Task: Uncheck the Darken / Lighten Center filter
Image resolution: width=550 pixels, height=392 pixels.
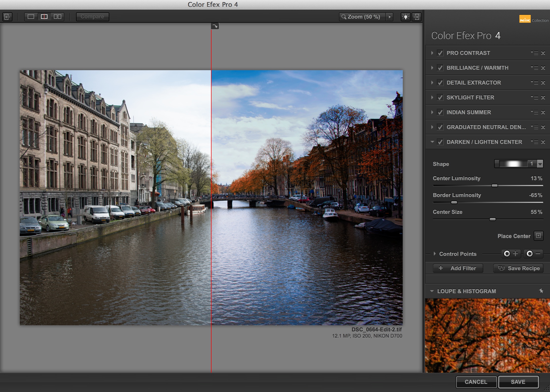Action: click(440, 142)
